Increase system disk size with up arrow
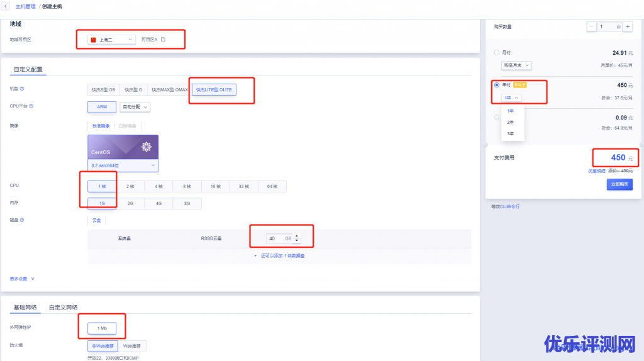 297,236
